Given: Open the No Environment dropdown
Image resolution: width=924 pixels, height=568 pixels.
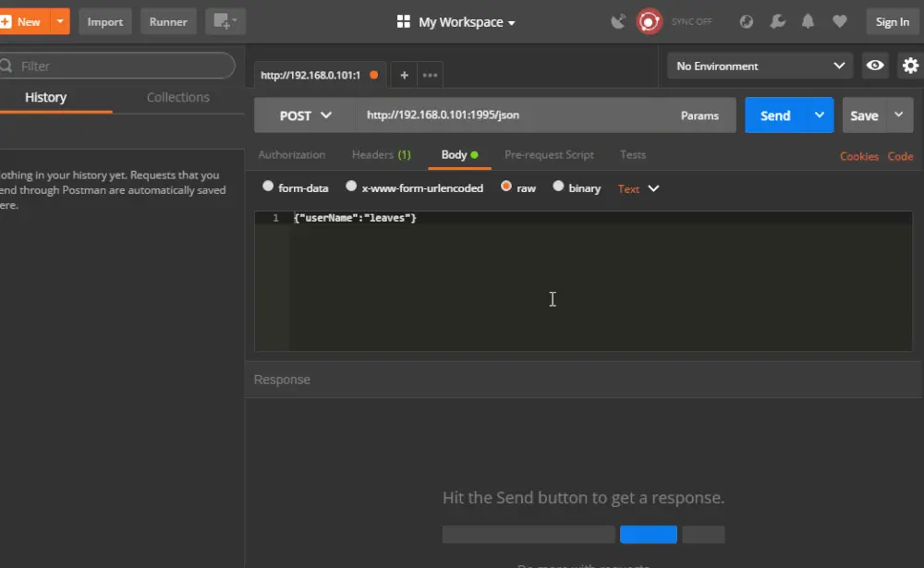Looking at the screenshot, I should coord(760,66).
